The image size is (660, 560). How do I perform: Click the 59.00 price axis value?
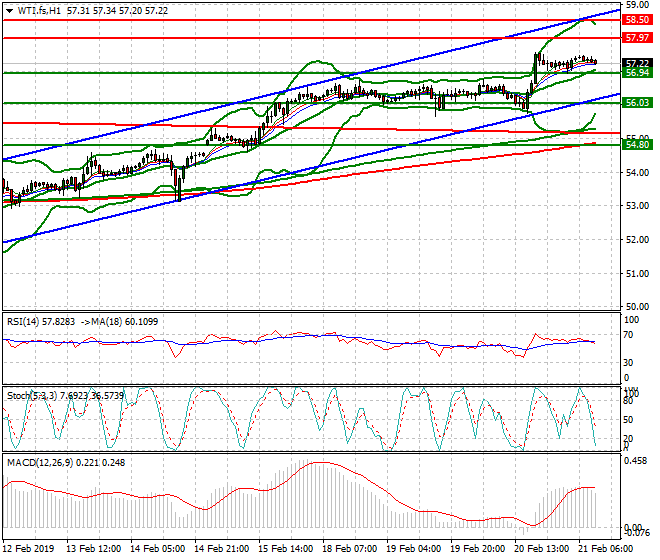pyautogui.click(x=637, y=5)
